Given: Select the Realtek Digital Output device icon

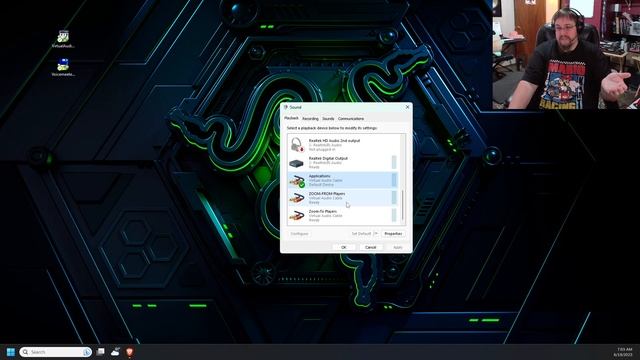Looking at the screenshot, I should pos(296,163).
